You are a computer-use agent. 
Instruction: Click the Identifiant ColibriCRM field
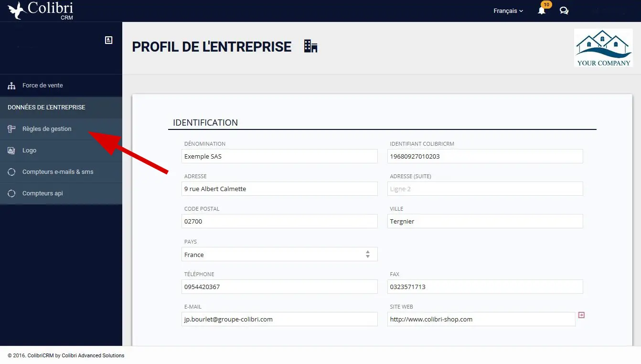coord(485,156)
